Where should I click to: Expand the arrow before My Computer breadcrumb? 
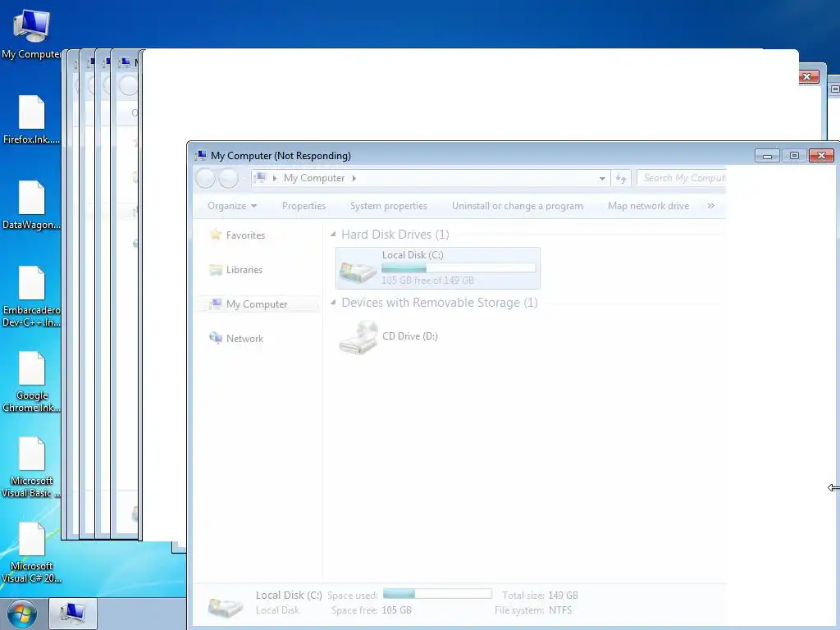pyautogui.click(x=275, y=178)
